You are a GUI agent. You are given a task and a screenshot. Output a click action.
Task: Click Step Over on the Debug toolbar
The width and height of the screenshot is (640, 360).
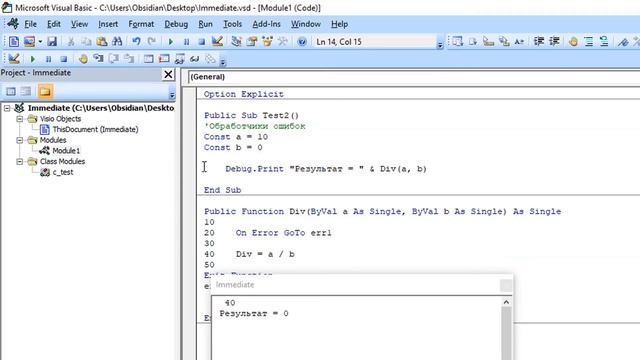tap(113, 59)
